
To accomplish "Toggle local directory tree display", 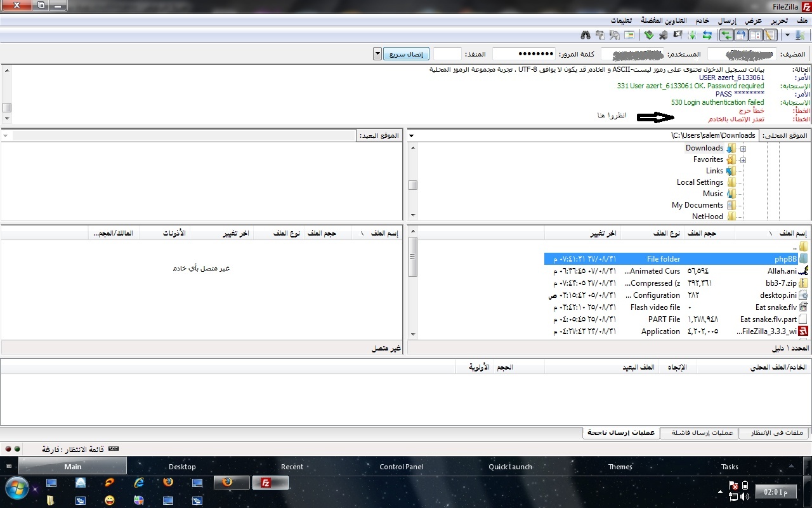I will 756,36.
